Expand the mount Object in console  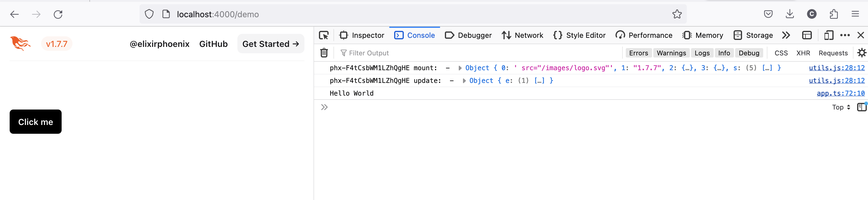[x=460, y=68]
